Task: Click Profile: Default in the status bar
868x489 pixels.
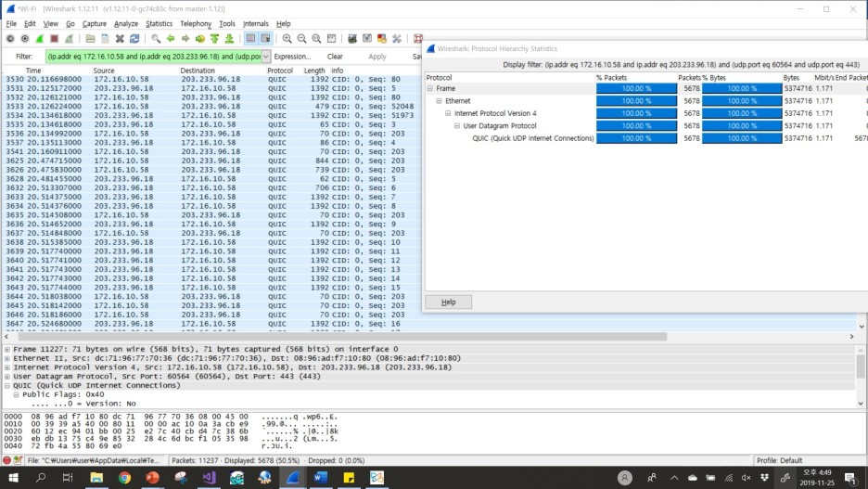Action: tap(779, 460)
